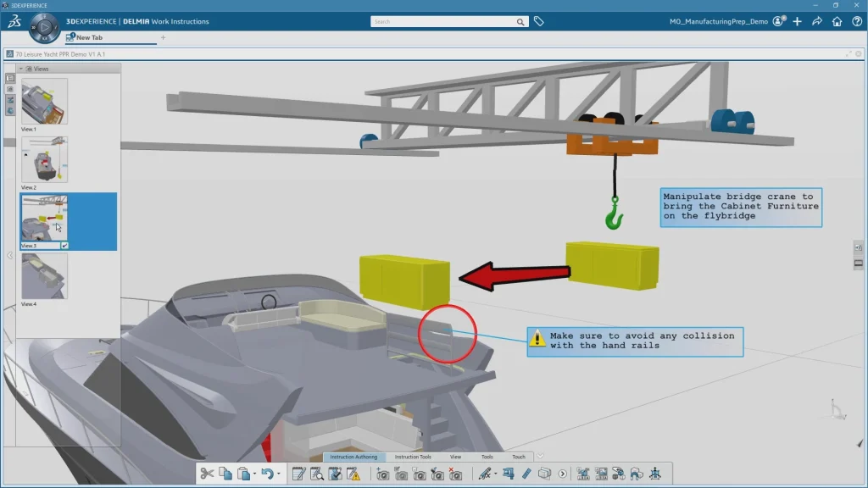The image size is (868, 488).
Task: Toggle the checkmark on View 3
Action: tap(64, 245)
